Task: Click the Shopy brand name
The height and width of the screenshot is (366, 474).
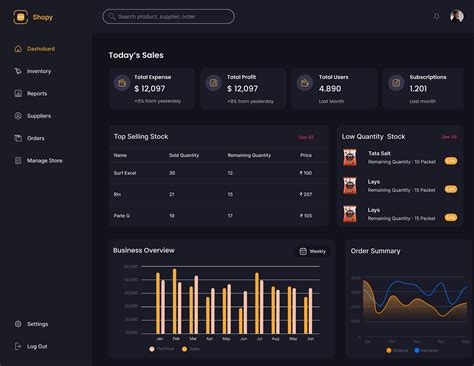Action: [x=43, y=17]
